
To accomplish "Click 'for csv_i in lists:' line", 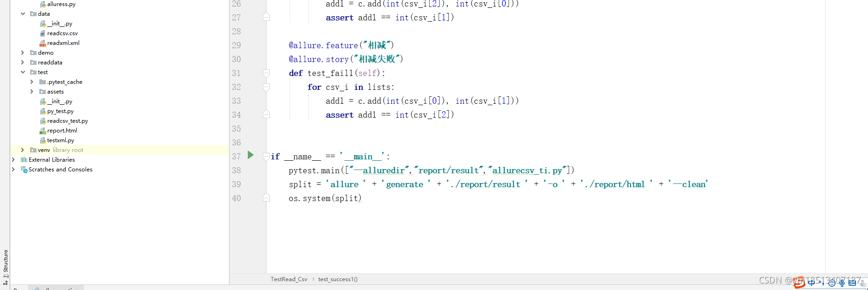I will pyautogui.click(x=351, y=87).
